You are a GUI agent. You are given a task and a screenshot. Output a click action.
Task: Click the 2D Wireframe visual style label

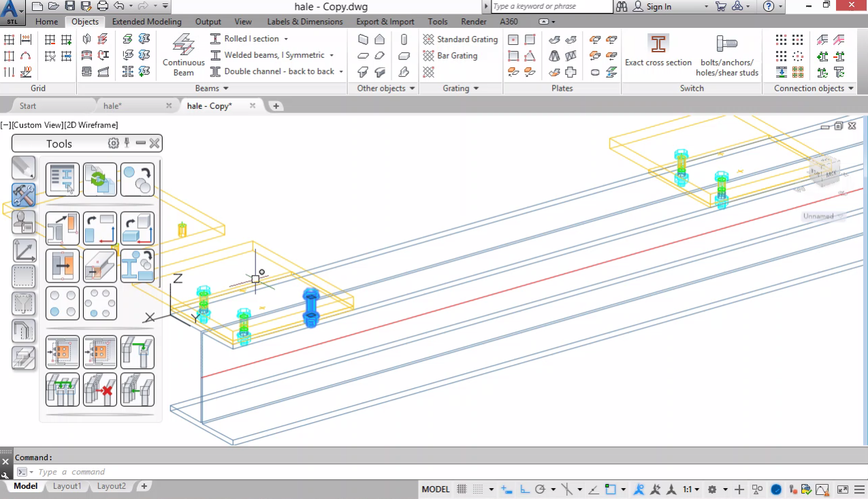91,125
